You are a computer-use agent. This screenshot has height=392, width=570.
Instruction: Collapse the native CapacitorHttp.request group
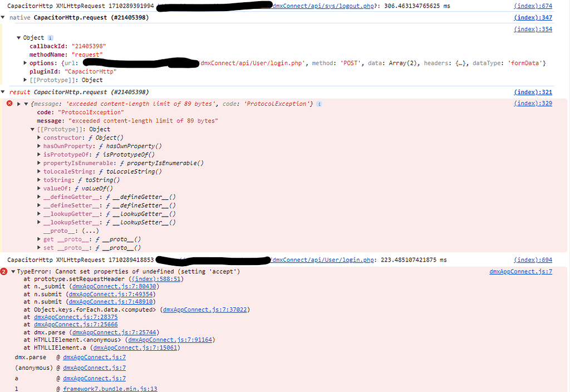pyautogui.click(x=3, y=17)
